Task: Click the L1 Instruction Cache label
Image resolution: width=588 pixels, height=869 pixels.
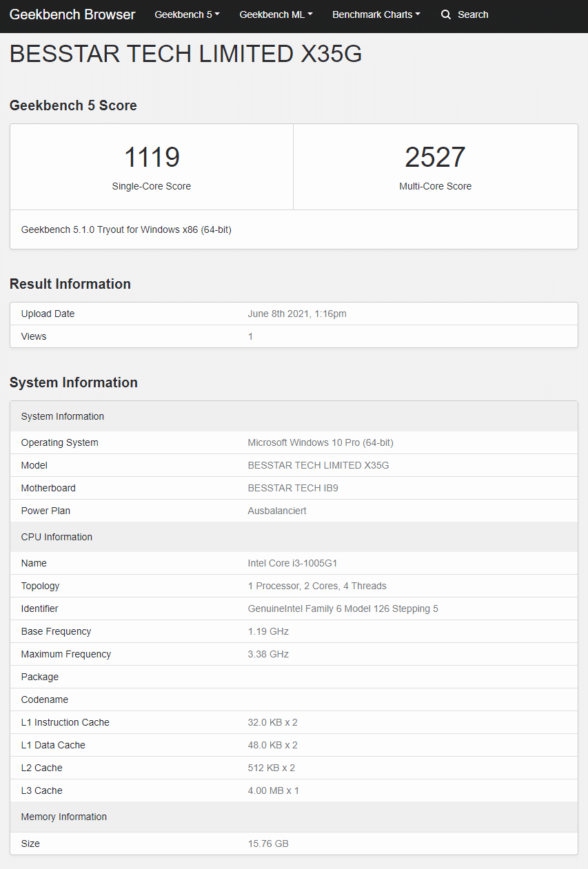Action: [65, 722]
